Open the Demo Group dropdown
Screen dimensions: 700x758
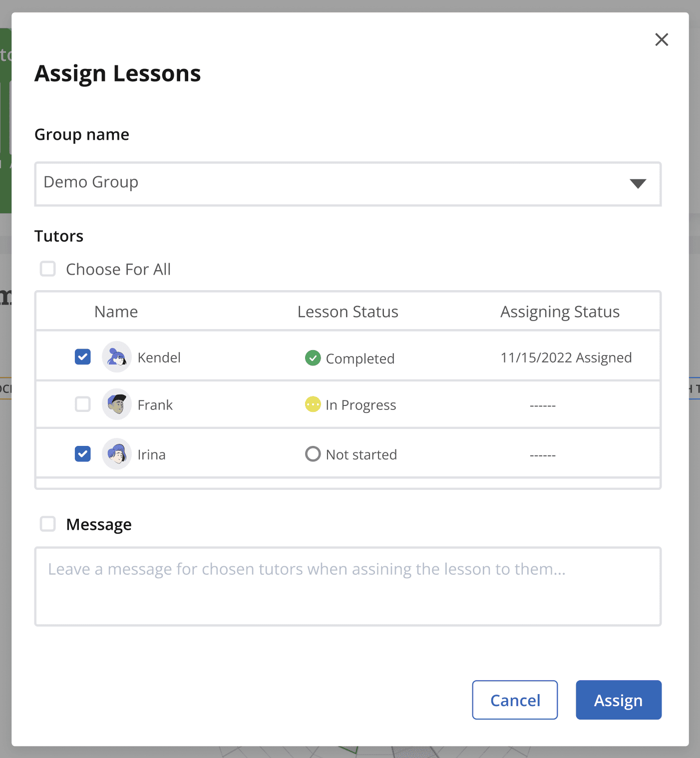(x=348, y=184)
